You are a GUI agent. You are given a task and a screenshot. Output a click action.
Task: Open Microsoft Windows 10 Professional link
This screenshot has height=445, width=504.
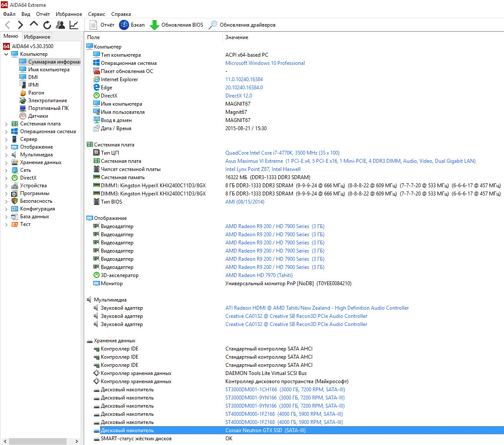[x=265, y=63]
